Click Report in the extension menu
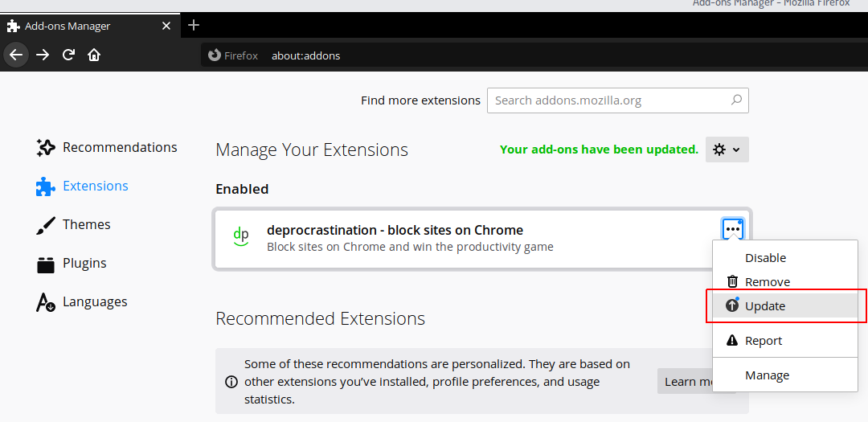868x422 pixels. pos(763,341)
